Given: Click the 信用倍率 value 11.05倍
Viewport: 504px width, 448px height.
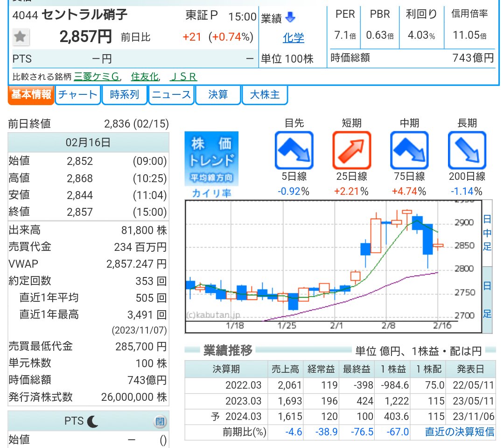Looking at the screenshot, I should pos(469,35).
